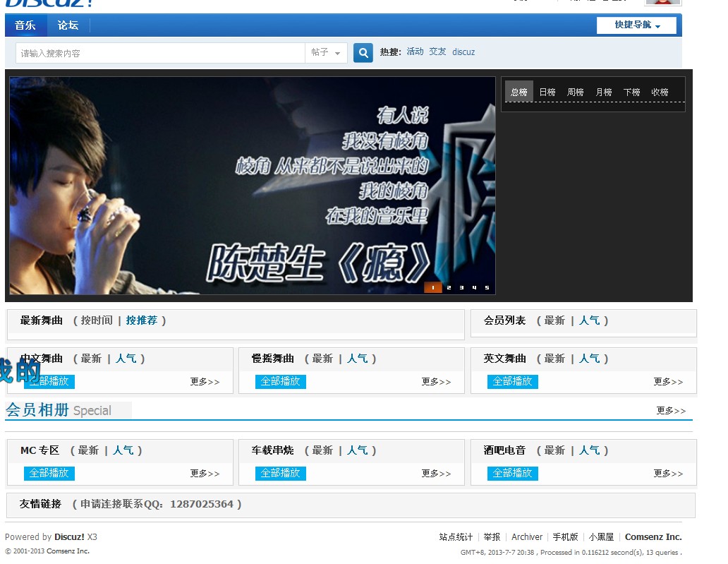This screenshot has width=728, height=564.
Task: Click 全部播放 under 车载串烧
Action: point(281,473)
